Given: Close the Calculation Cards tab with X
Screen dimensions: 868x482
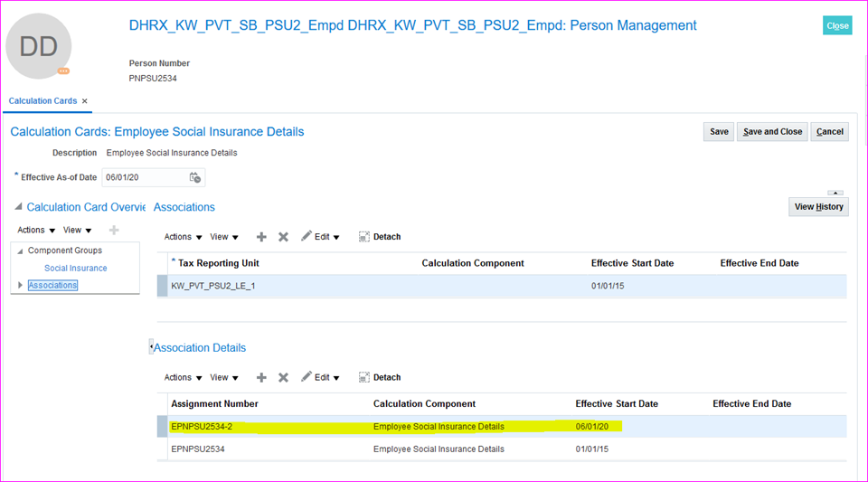Looking at the screenshot, I should point(85,101).
